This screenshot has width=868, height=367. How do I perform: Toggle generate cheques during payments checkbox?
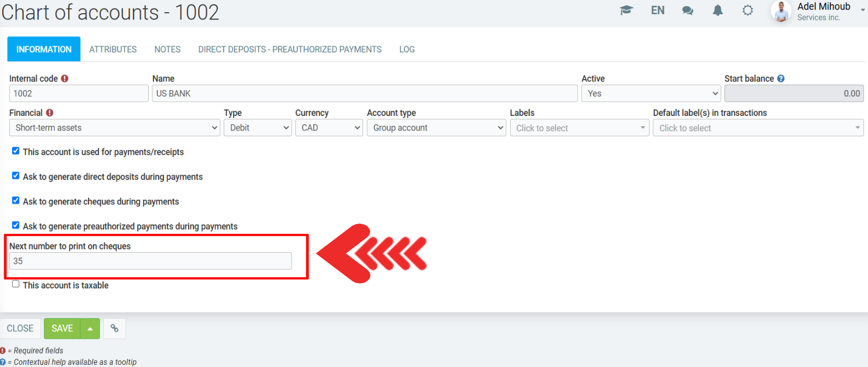tap(16, 200)
